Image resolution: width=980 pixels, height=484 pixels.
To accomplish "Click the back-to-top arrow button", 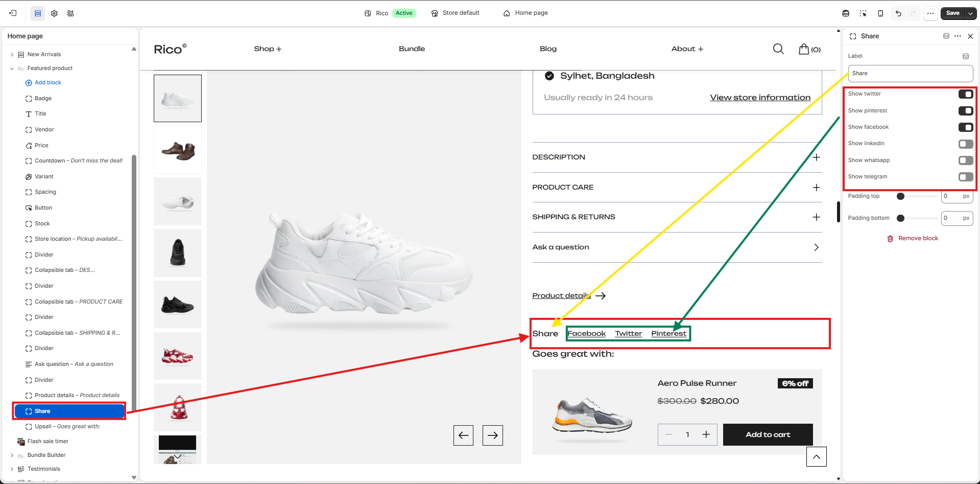I will pyautogui.click(x=817, y=456).
